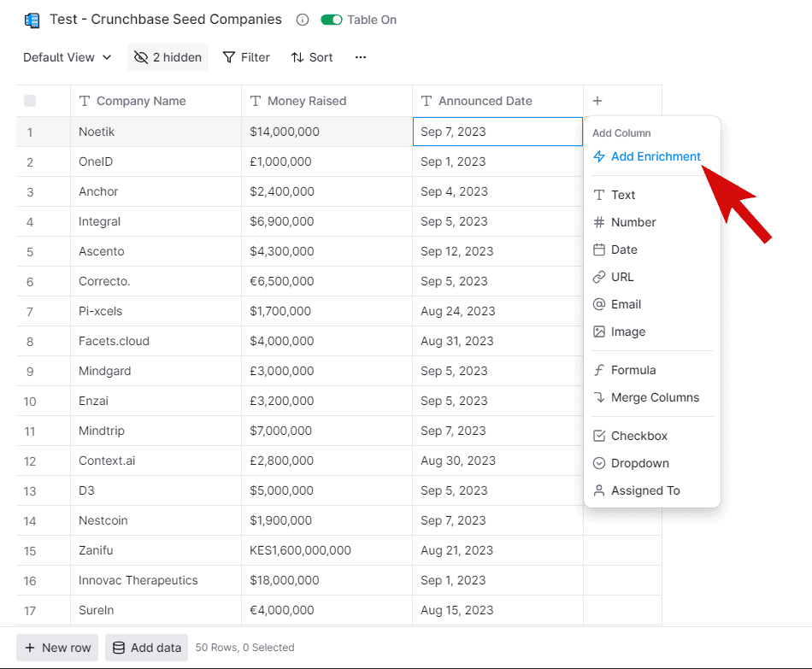Click the Text type icon in Money Raised header
Image resolution: width=812 pixels, height=669 pixels.
click(x=256, y=101)
